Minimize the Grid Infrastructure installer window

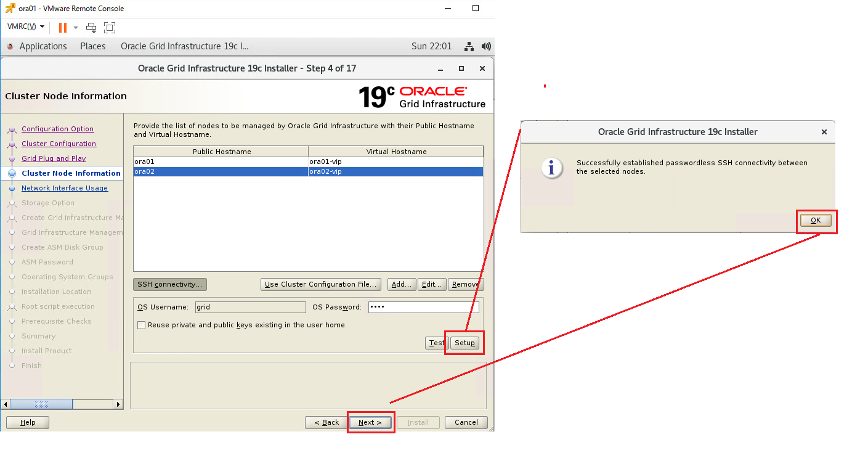coord(441,68)
